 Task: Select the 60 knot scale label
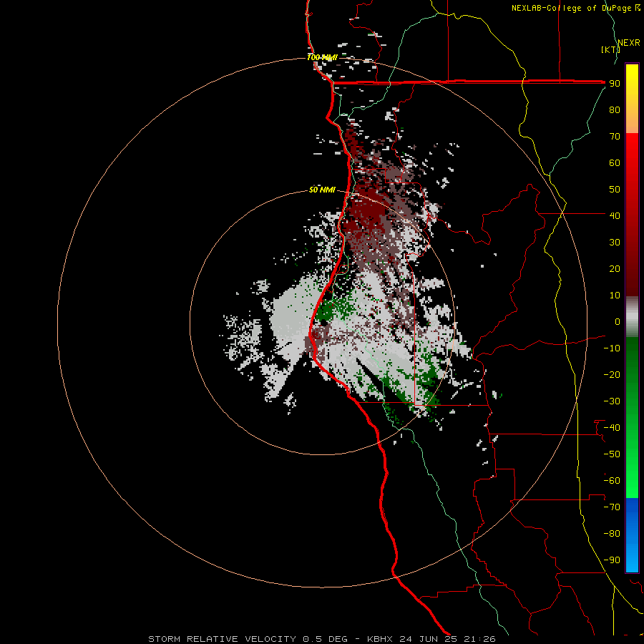tap(615, 162)
